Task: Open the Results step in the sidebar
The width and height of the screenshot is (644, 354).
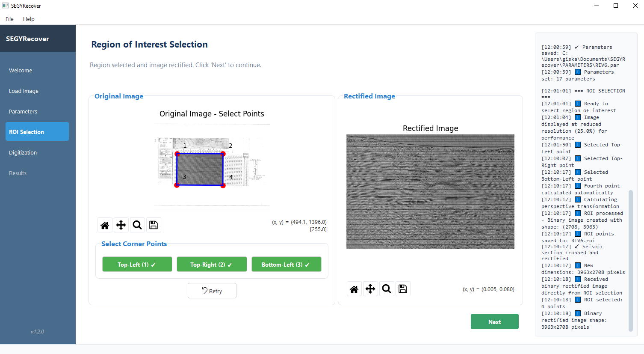Action: coord(37,173)
